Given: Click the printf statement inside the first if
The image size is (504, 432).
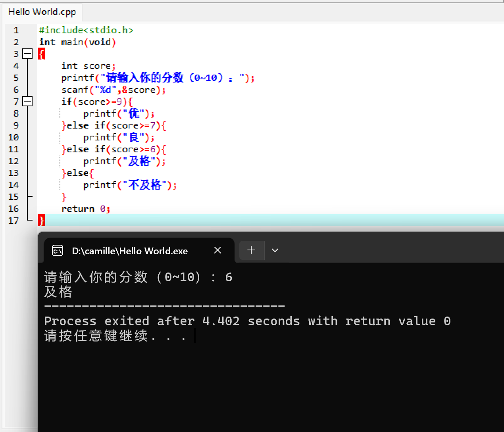Looking at the screenshot, I should pos(118,113).
